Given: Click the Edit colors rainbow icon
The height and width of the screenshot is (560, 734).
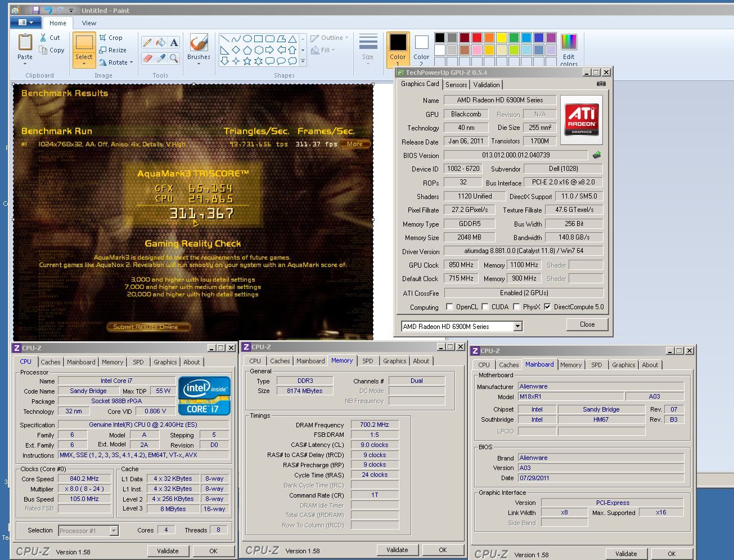Looking at the screenshot, I should coord(569,42).
